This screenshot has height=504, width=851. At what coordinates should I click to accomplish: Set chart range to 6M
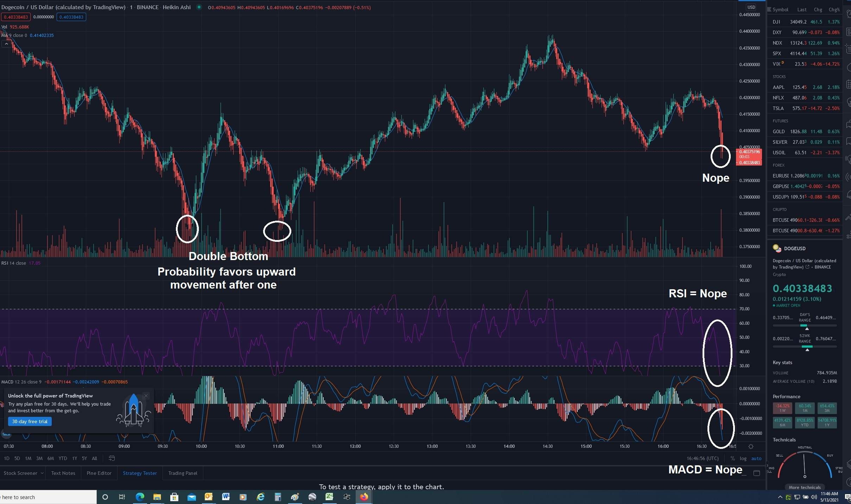51,458
